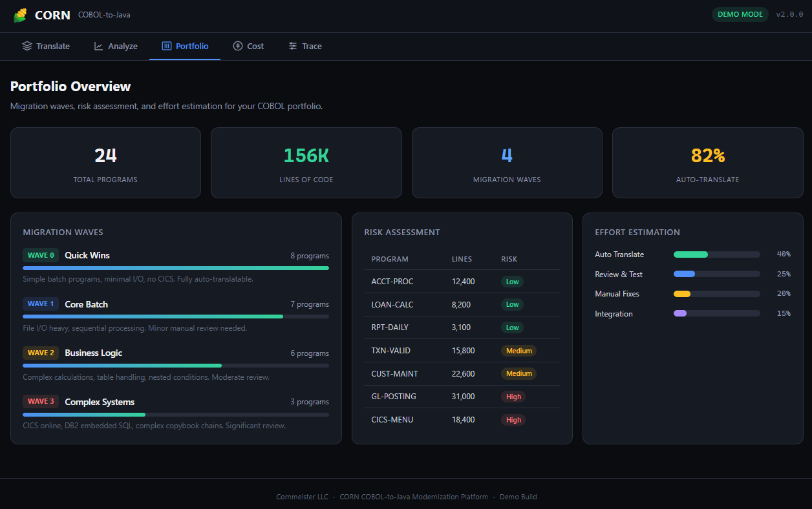Click the DEMO MODE badge
The width and height of the screenshot is (812, 509).
[x=740, y=14]
